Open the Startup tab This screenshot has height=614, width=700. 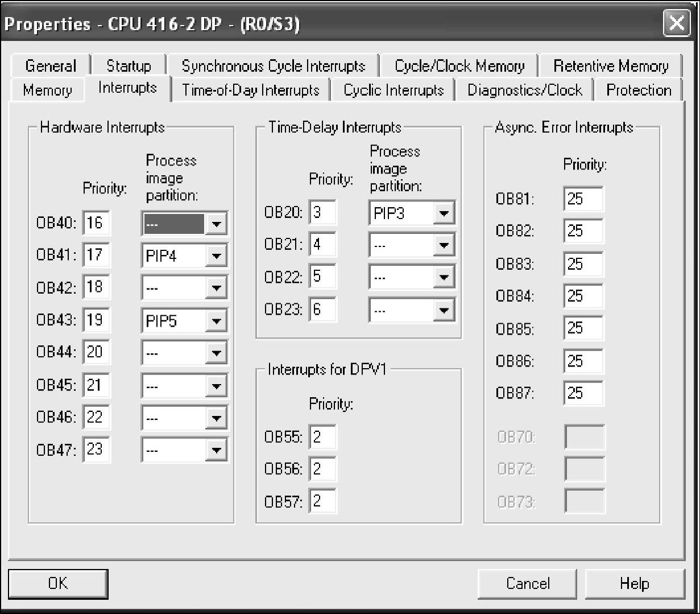129,66
